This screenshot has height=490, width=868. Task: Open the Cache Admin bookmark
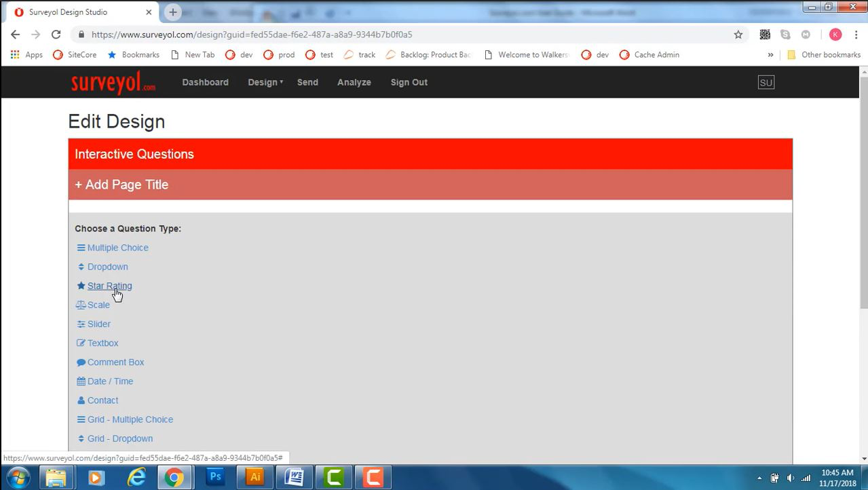coord(649,55)
